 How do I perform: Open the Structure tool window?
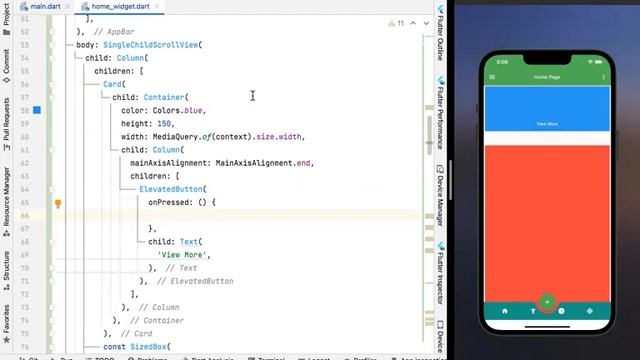coord(6,270)
